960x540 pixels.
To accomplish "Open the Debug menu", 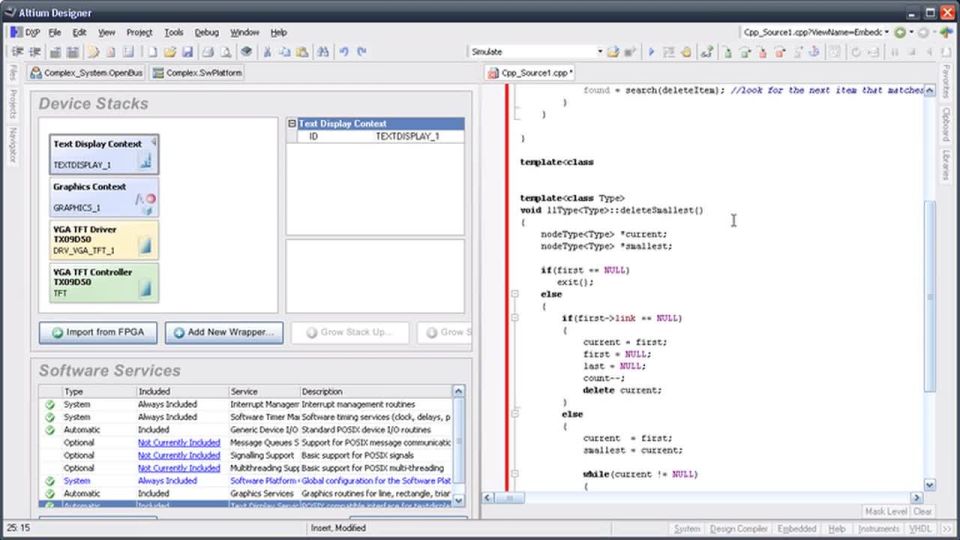I will coord(206,32).
